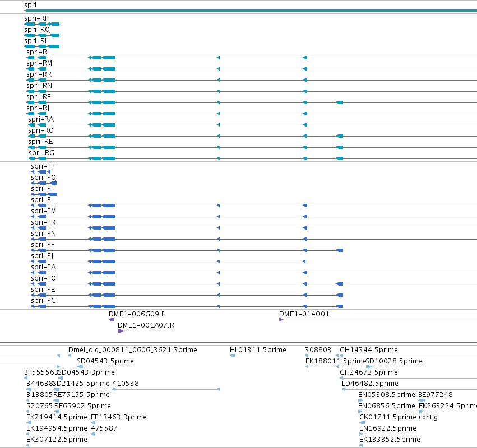Click the teal spri gene bar

click(x=251, y=11)
